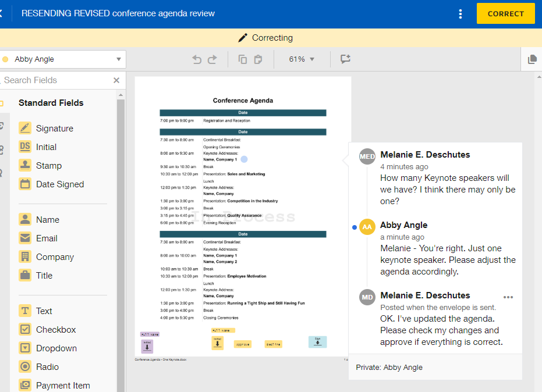The width and height of the screenshot is (542, 392).
Task: Expand the 61% zoom level dropdown
Action: (x=302, y=59)
